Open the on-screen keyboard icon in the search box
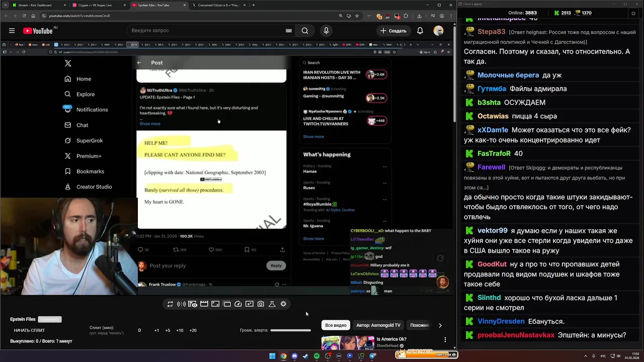 289,31
